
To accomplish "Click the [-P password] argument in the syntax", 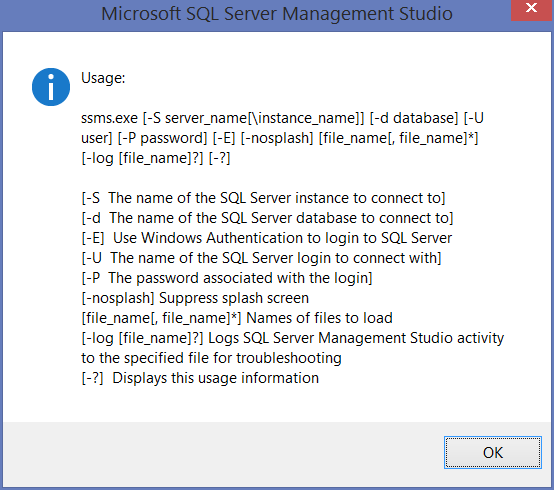I will [x=162, y=138].
